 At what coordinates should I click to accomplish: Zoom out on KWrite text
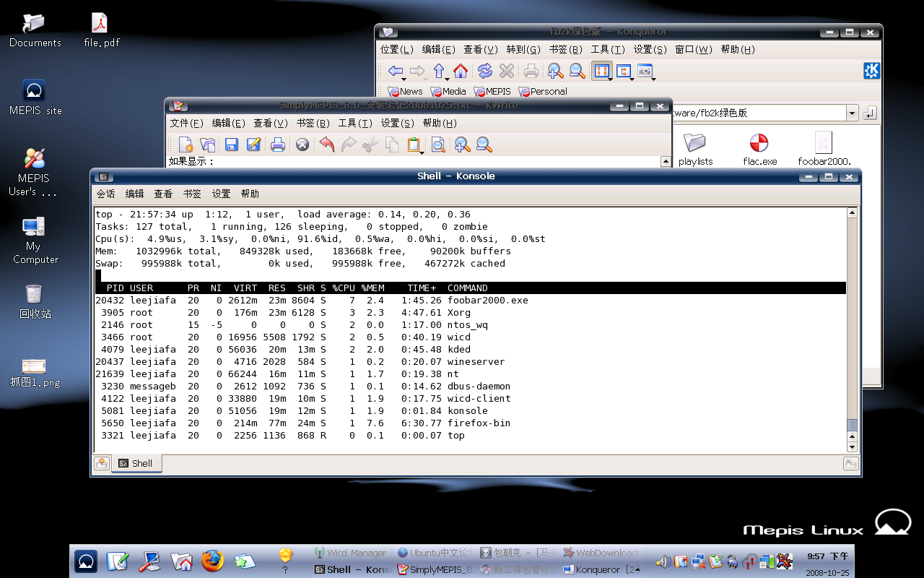coord(484,144)
